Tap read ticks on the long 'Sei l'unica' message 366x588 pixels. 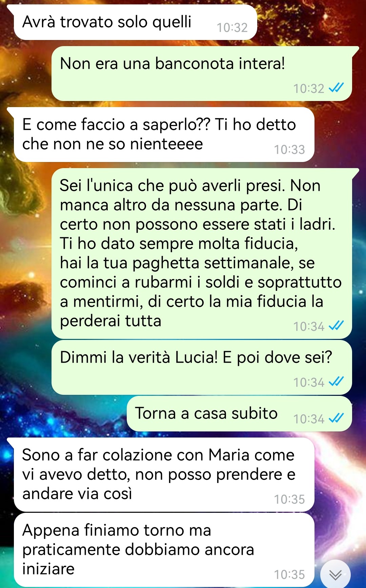point(336,326)
